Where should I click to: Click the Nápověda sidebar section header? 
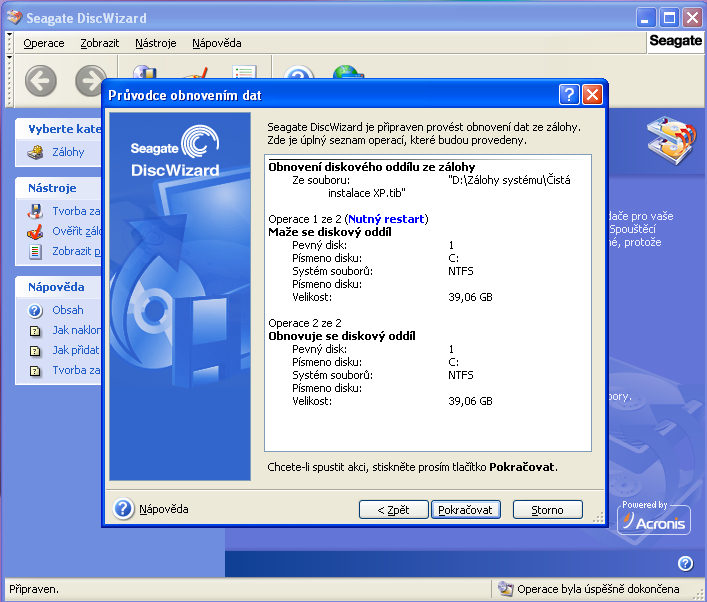[56, 287]
